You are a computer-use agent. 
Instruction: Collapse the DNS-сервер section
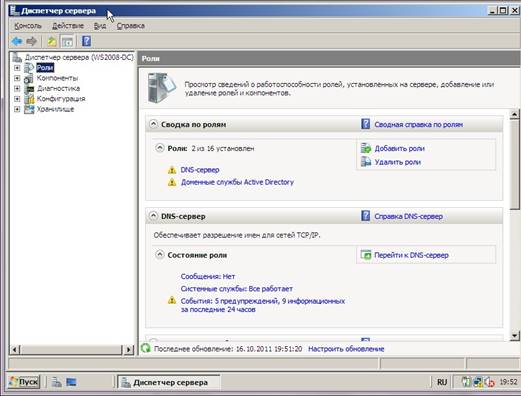153,216
